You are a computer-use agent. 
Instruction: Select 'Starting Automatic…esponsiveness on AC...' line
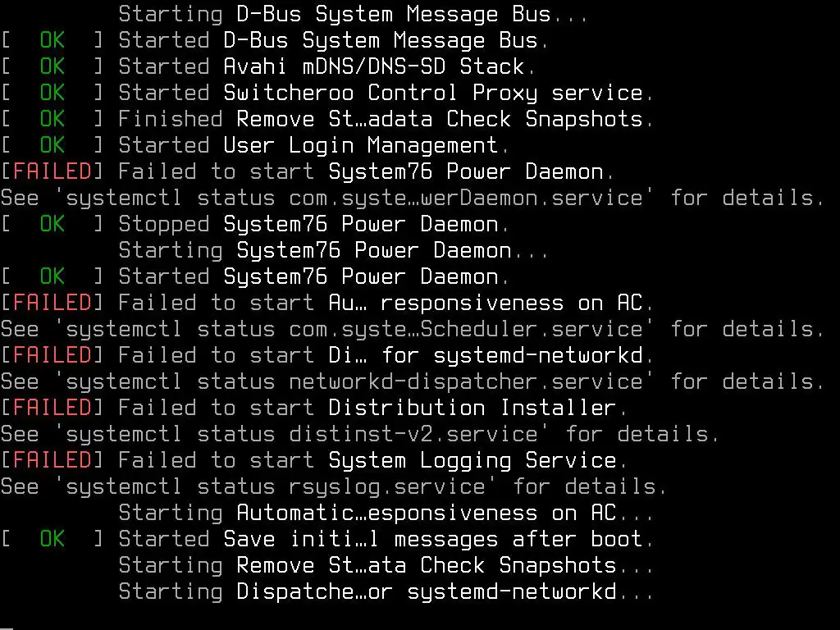[386, 513]
